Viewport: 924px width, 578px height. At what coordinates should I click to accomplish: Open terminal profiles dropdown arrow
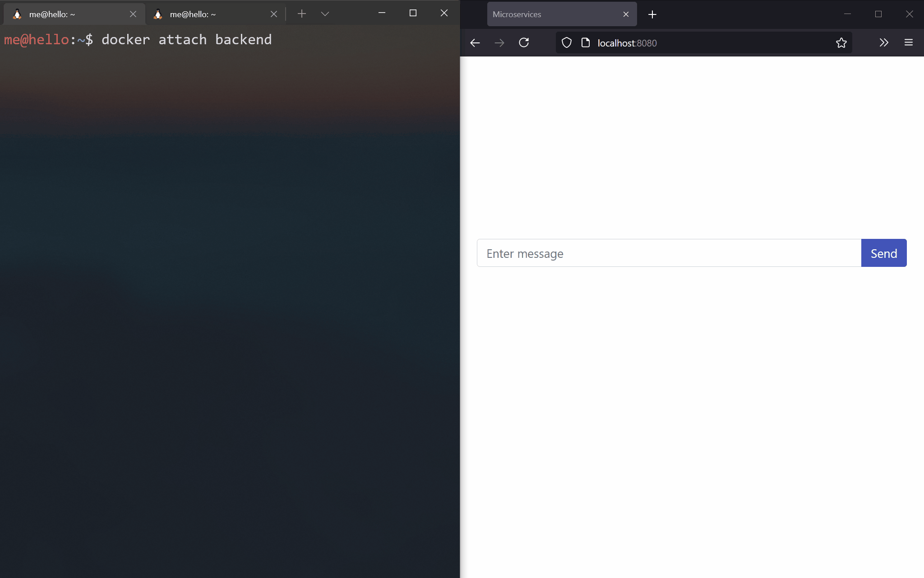[325, 14]
